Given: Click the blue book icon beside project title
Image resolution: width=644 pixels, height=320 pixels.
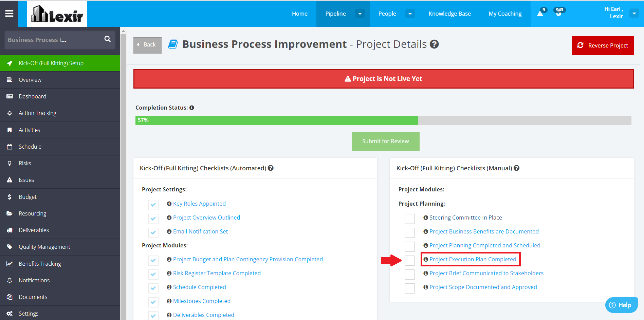Looking at the screenshot, I should click(x=173, y=44).
